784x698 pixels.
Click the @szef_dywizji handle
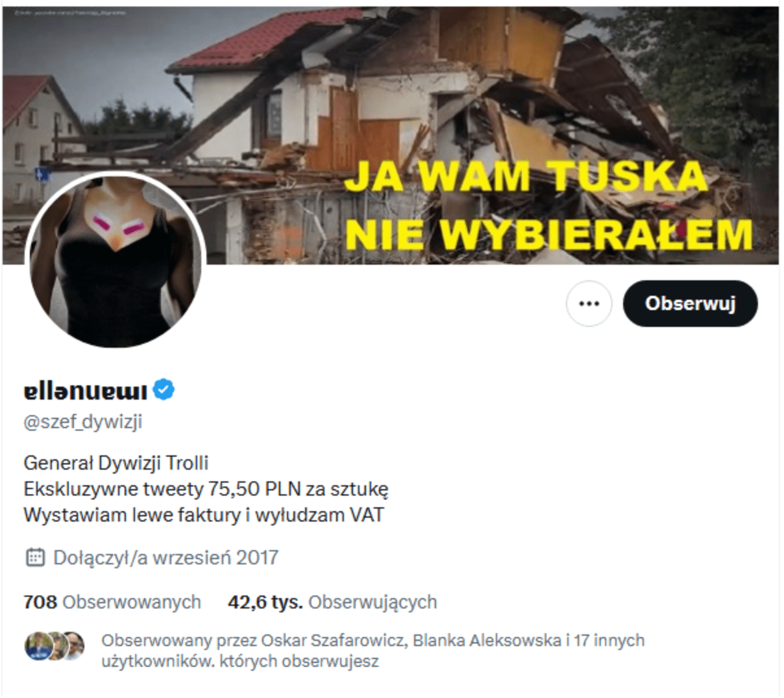[83, 422]
